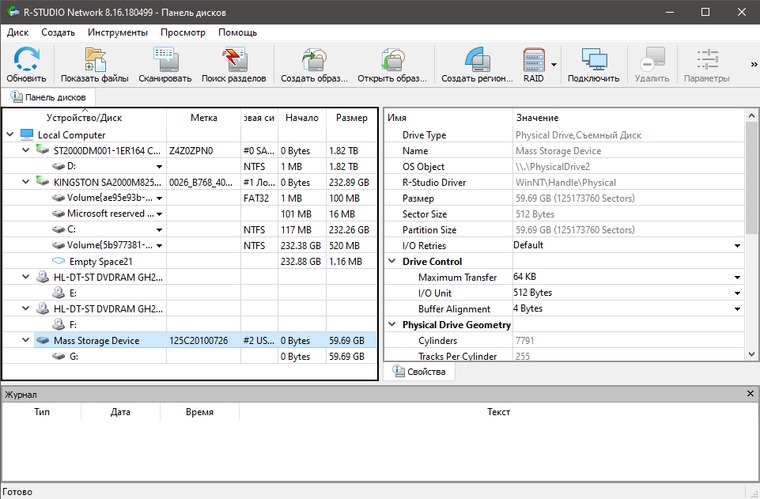Select first HL-DT-ST DVDRAM drive icon above E:
This screenshot has width=760, height=499.
point(43,277)
